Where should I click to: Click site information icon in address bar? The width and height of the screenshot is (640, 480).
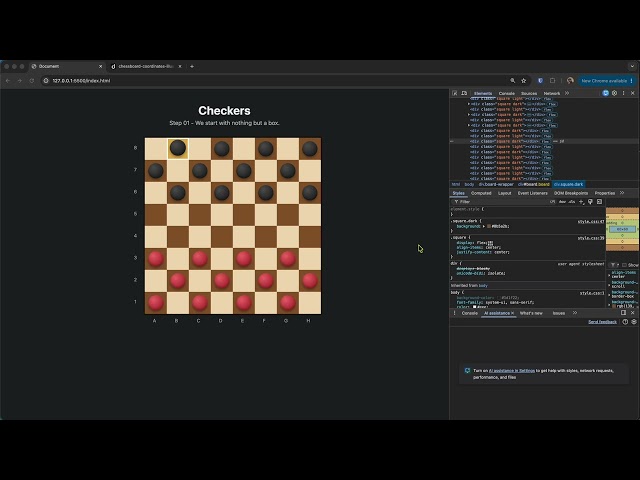(46, 81)
